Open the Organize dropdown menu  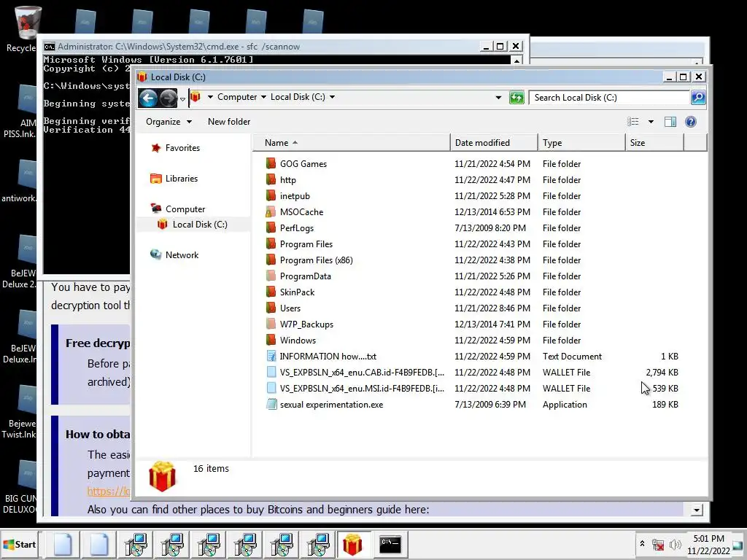pyautogui.click(x=169, y=122)
